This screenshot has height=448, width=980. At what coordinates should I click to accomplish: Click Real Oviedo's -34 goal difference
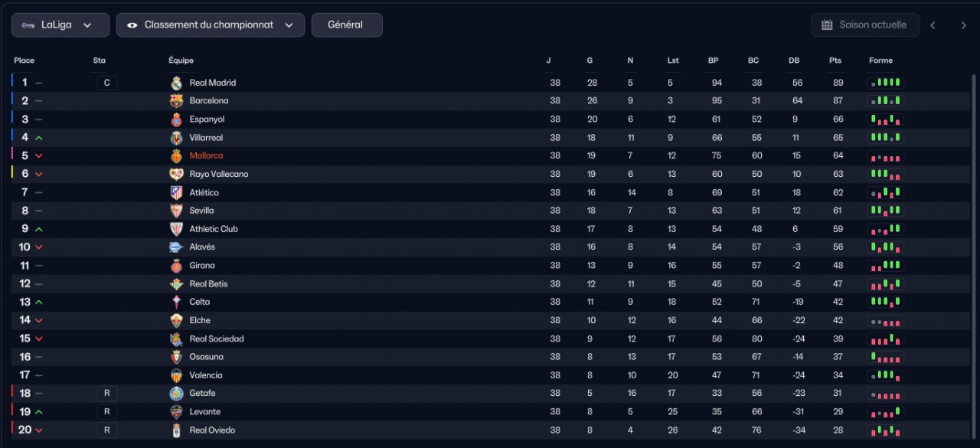798,430
